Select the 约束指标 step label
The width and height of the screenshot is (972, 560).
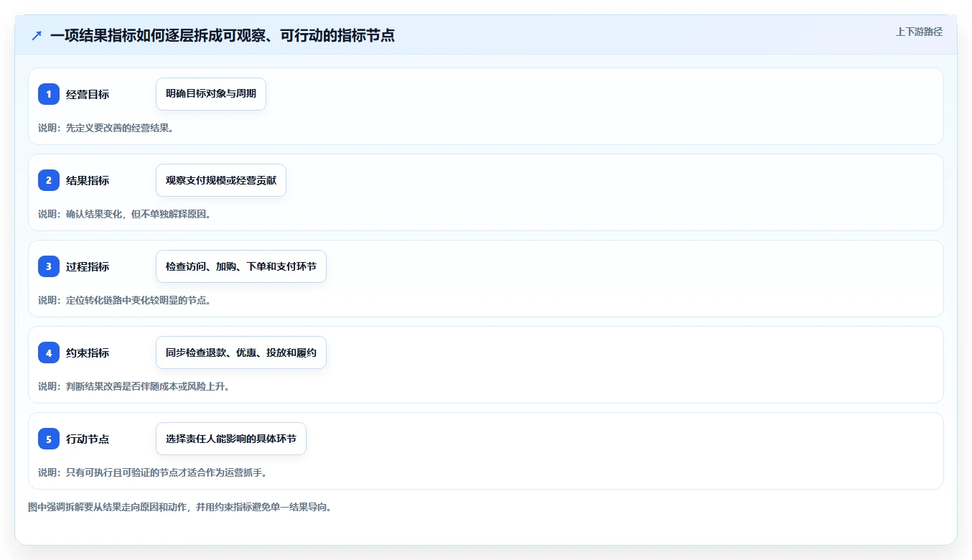click(88, 353)
